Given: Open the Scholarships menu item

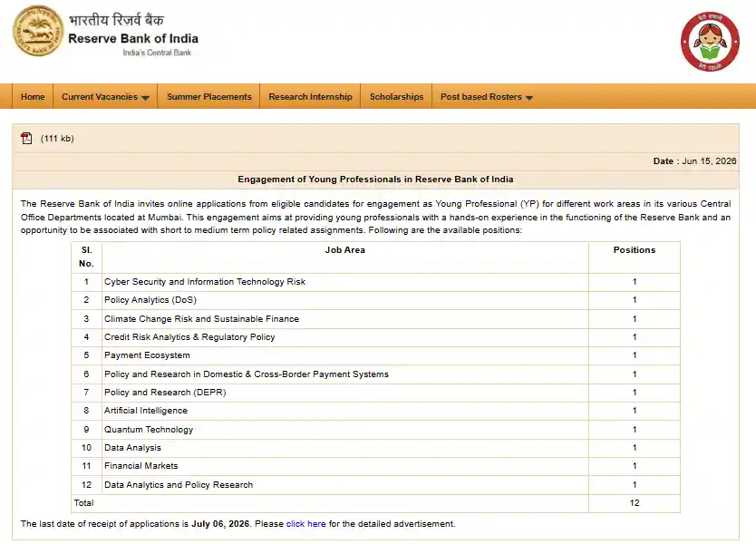Looking at the screenshot, I should coord(396,96).
